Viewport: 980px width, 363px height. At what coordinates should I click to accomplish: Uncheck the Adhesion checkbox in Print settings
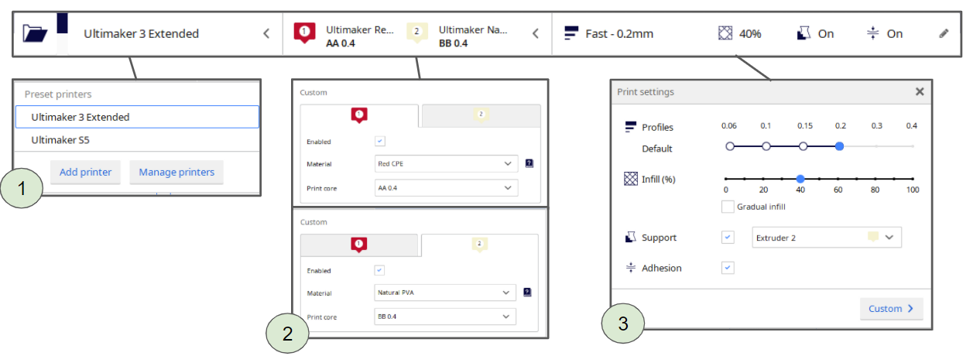[x=728, y=268]
